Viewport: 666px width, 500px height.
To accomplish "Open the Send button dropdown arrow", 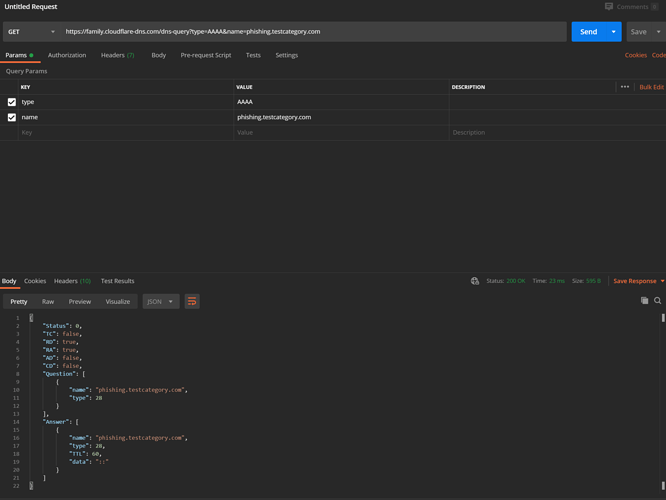I will (x=613, y=32).
